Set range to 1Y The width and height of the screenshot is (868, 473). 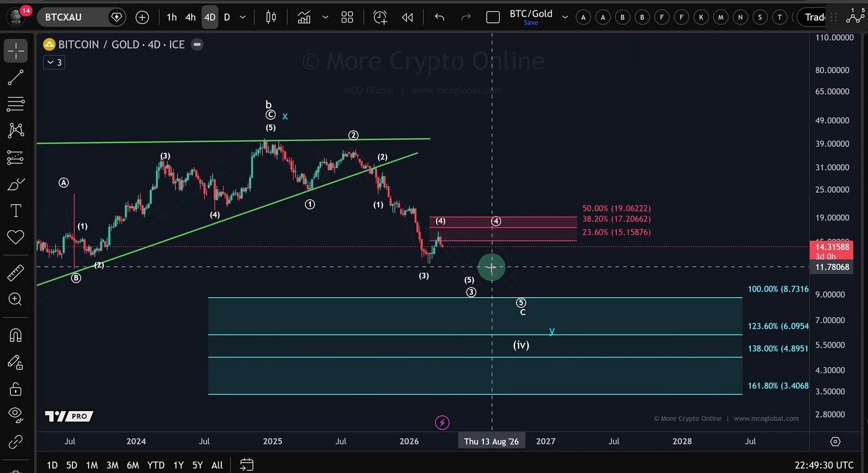tap(178, 465)
